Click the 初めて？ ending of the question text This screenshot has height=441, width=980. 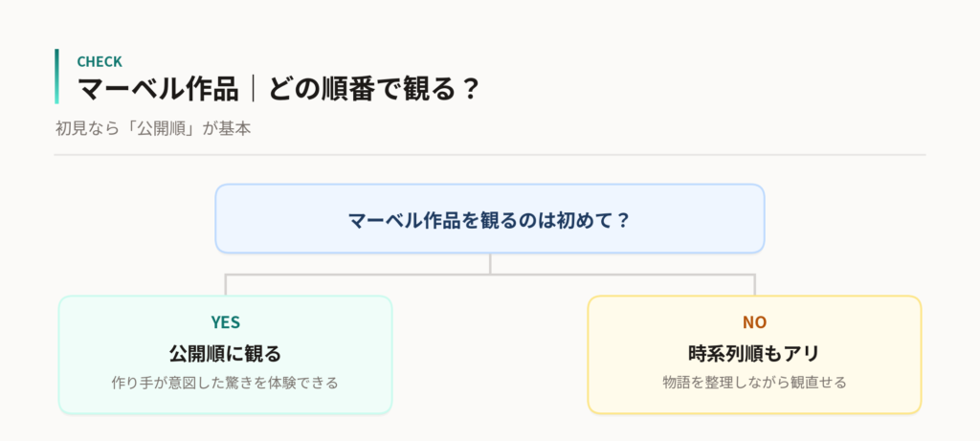click(x=588, y=220)
